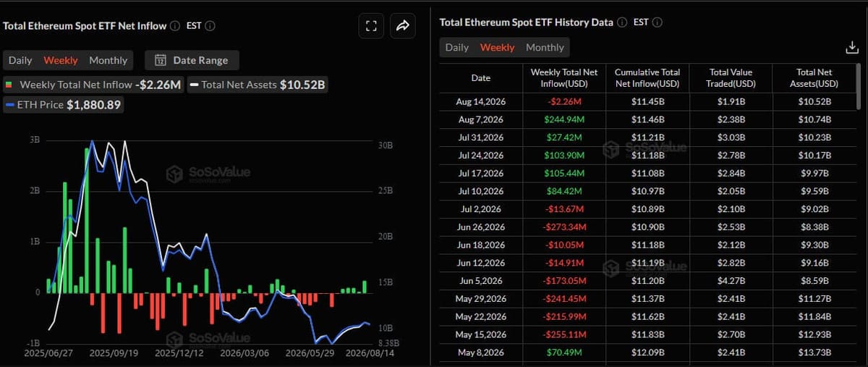Select the May 22,2026 date cell
Image resolution: width=868 pixels, height=367 pixels.
point(481,316)
